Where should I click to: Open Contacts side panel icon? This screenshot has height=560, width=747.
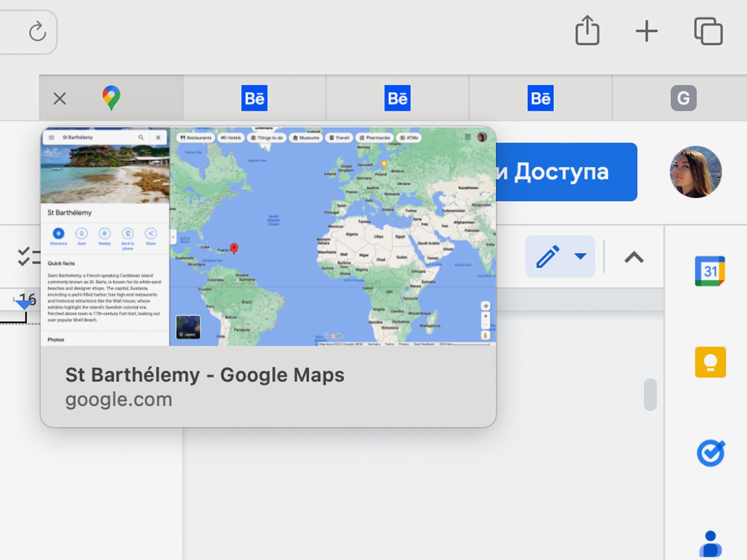point(711,544)
